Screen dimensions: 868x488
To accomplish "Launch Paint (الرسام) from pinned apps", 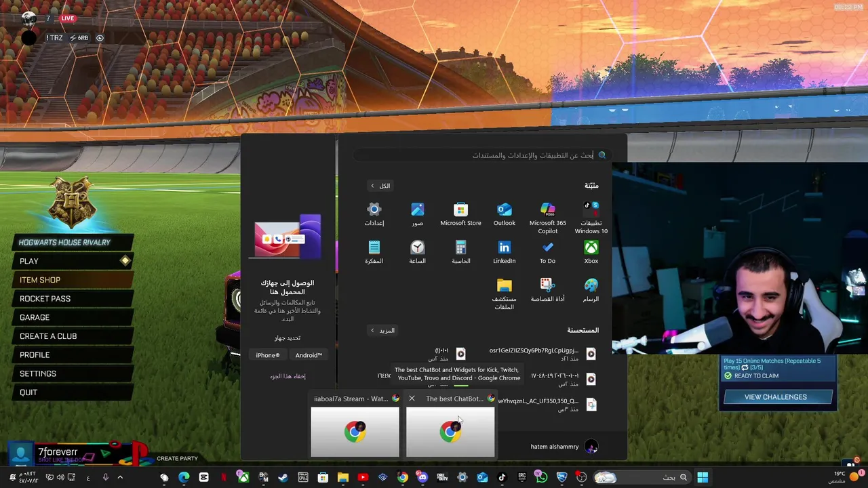I will (591, 290).
